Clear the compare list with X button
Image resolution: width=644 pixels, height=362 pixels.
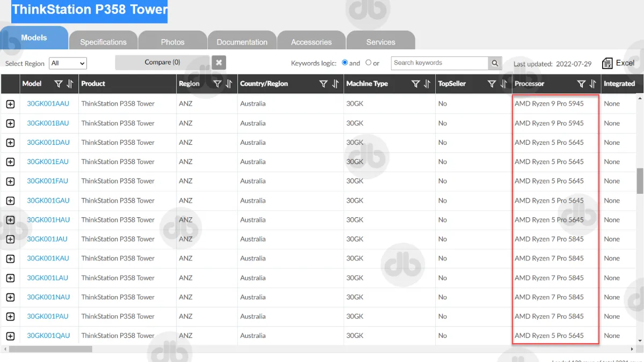[218, 63]
